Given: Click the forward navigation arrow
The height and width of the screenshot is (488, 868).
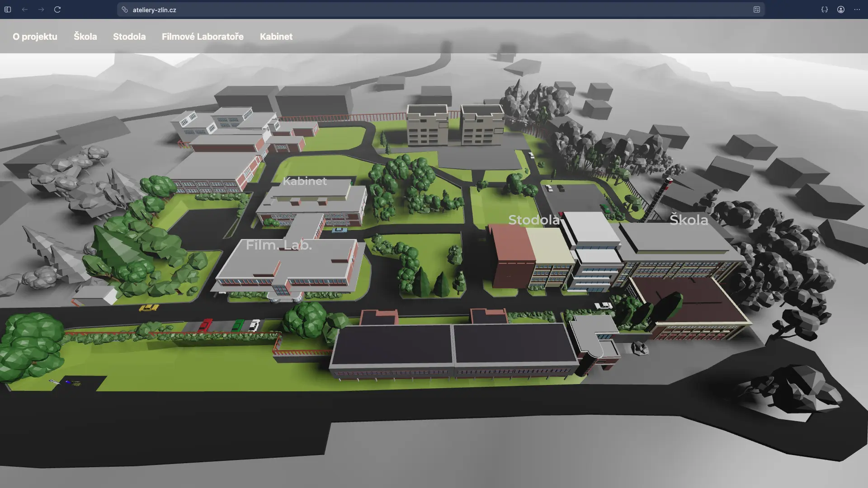Looking at the screenshot, I should pos(41,9).
